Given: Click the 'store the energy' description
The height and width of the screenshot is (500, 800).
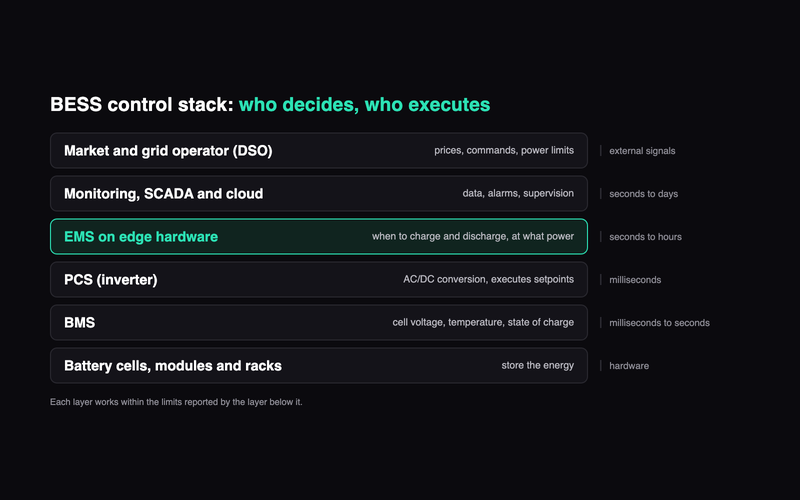Looking at the screenshot, I should 537,365.
